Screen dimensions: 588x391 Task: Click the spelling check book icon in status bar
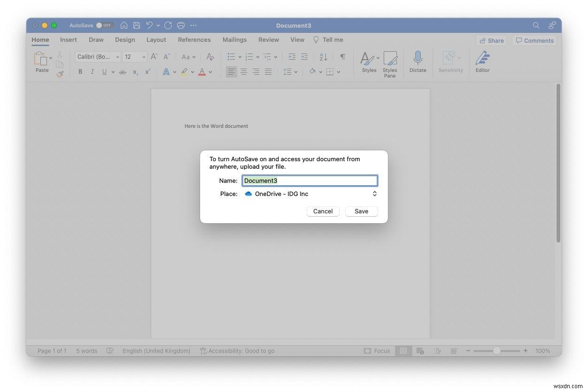point(110,351)
